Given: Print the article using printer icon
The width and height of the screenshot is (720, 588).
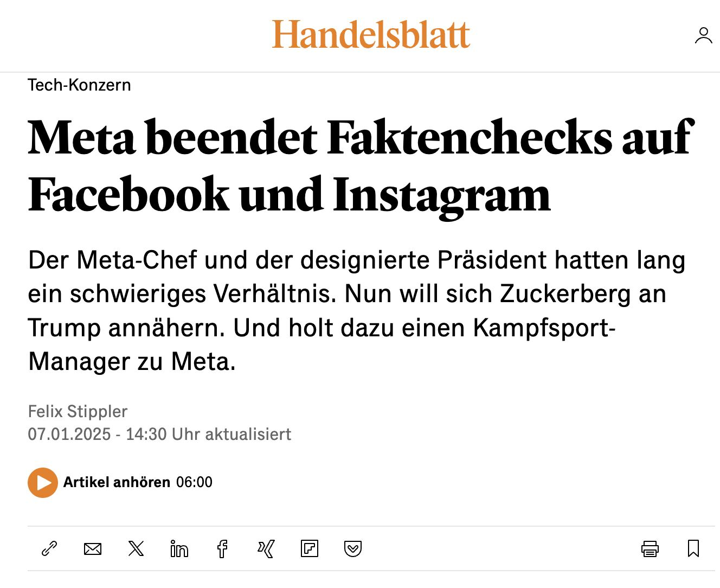Looking at the screenshot, I should point(650,549).
